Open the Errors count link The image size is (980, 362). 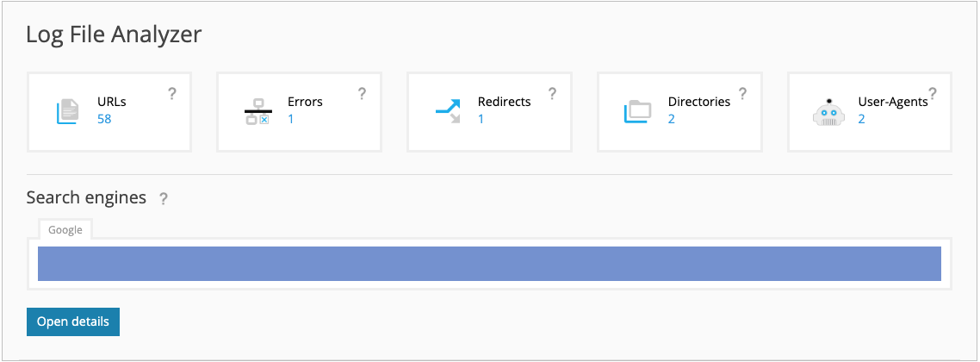click(x=290, y=119)
